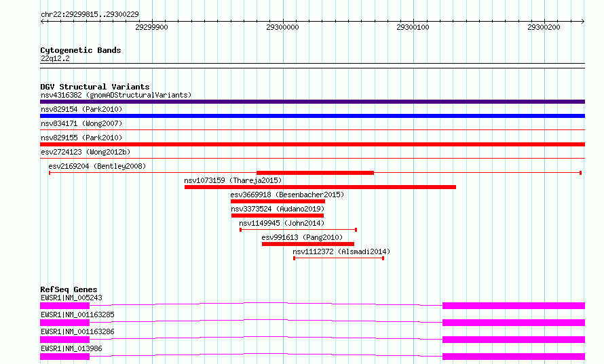Screen dimensions: 604x364
Task: Click variant label nsv1073159 (Thareja2015)
Action: pyautogui.click(x=233, y=180)
